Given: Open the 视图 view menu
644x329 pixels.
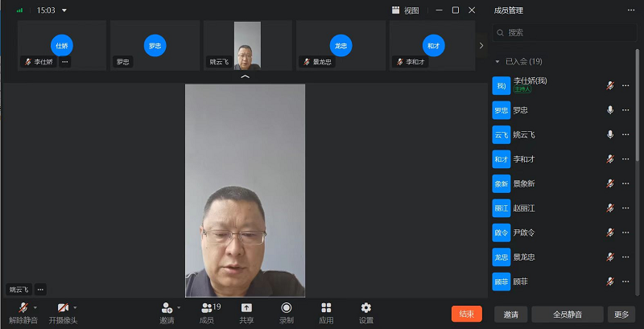Looking at the screenshot, I should [406, 10].
